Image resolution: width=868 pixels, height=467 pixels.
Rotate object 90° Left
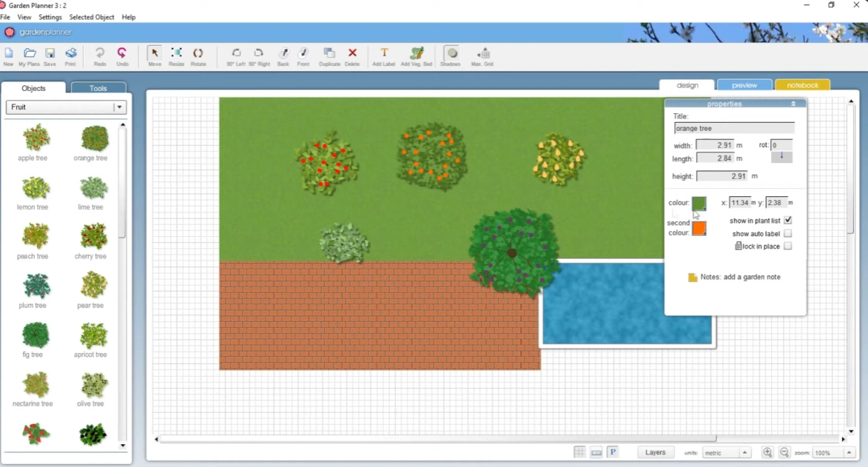(236, 54)
